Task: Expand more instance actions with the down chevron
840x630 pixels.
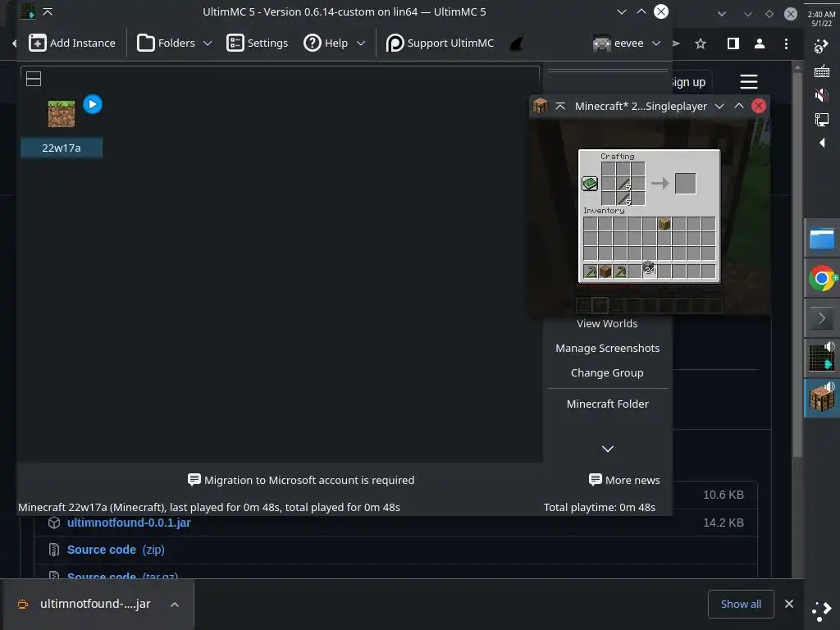Action: [x=608, y=449]
